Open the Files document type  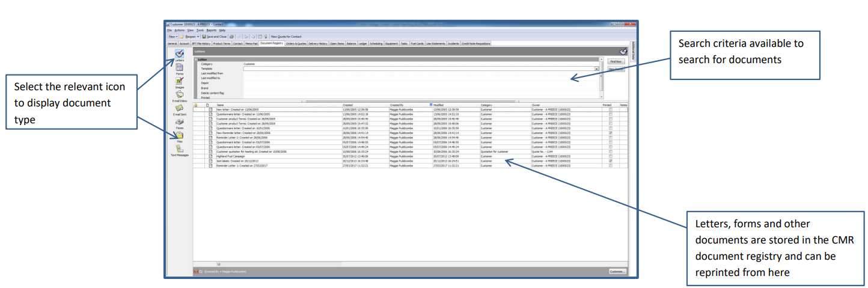click(180, 136)
